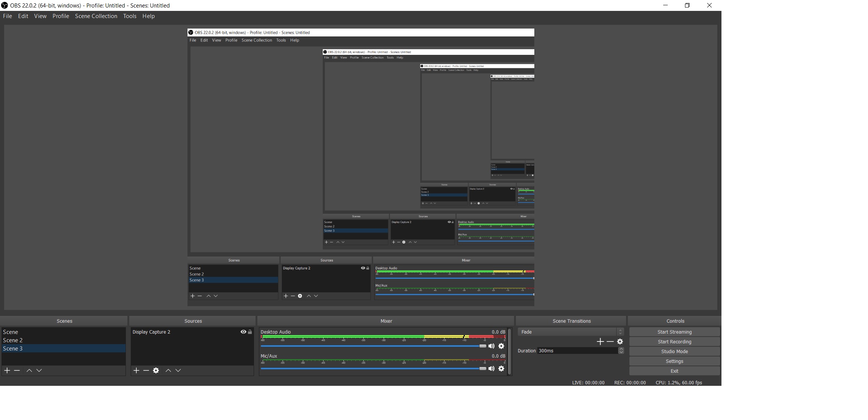Open Desktop Audio mixer settings gear
Screen dimensions: 868x420
coord(501,345)
